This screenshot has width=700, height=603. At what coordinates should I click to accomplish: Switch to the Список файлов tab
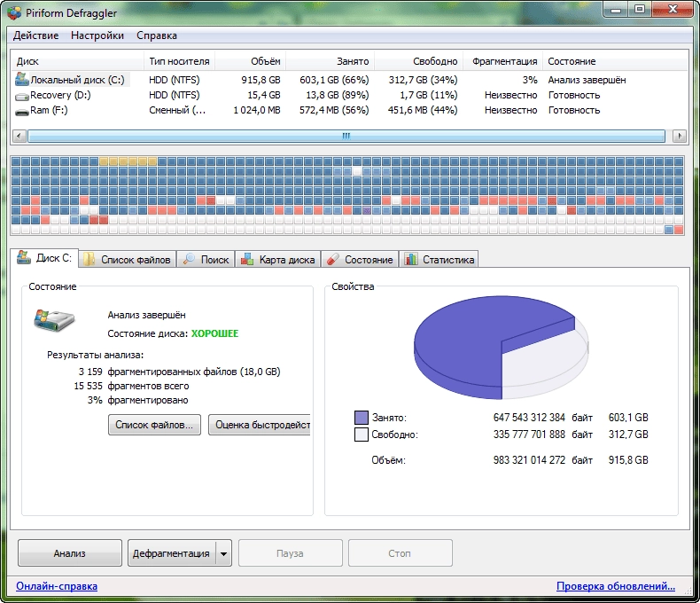coord(128,260)
